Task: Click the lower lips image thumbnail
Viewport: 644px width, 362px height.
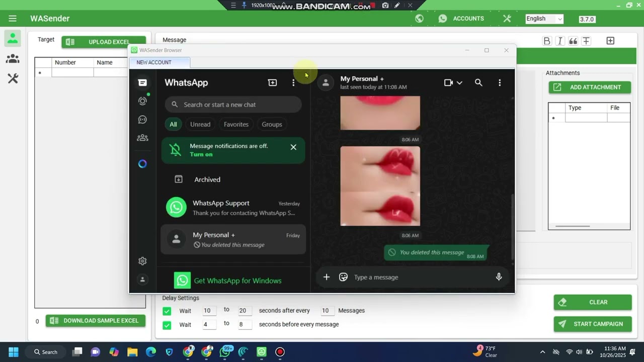Action: pos(380,186)
